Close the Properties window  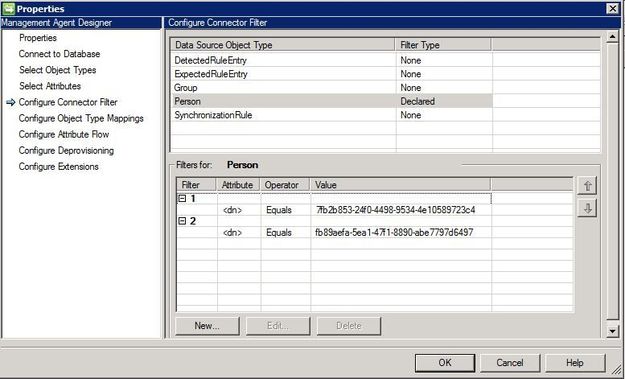612,8
